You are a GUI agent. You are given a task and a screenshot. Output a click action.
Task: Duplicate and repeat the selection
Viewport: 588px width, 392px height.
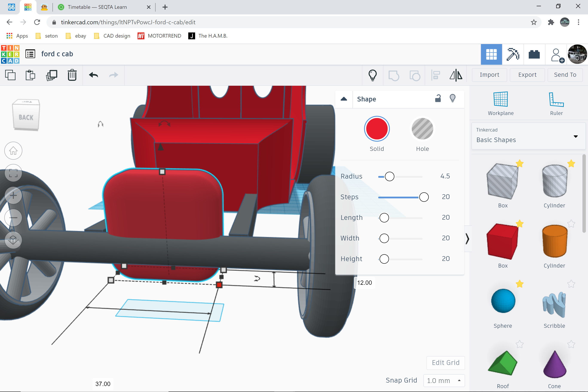tap(52, 75)
